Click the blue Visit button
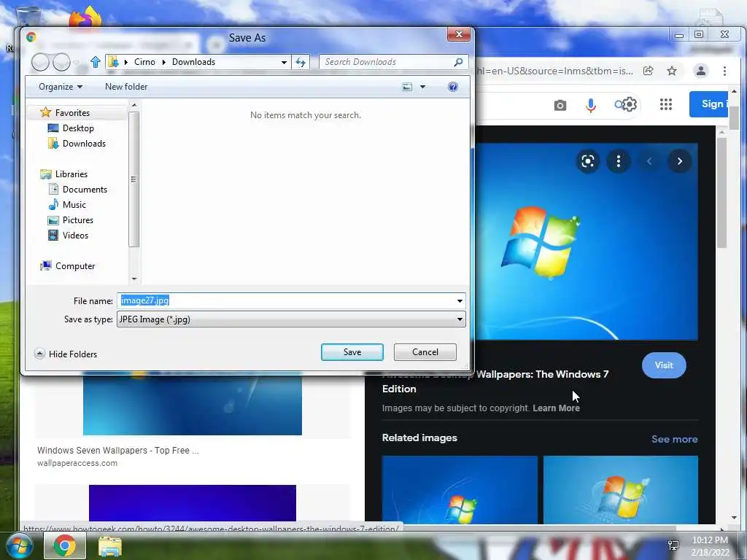The height and width of the screenshot is (560, 747). pyautogui.click(x=664, y=365)
